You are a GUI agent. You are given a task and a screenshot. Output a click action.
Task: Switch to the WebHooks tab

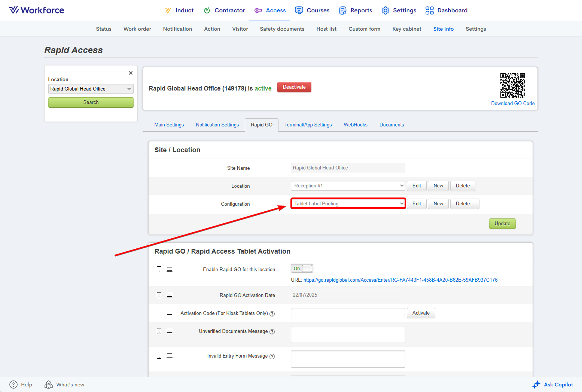point(356,125)
